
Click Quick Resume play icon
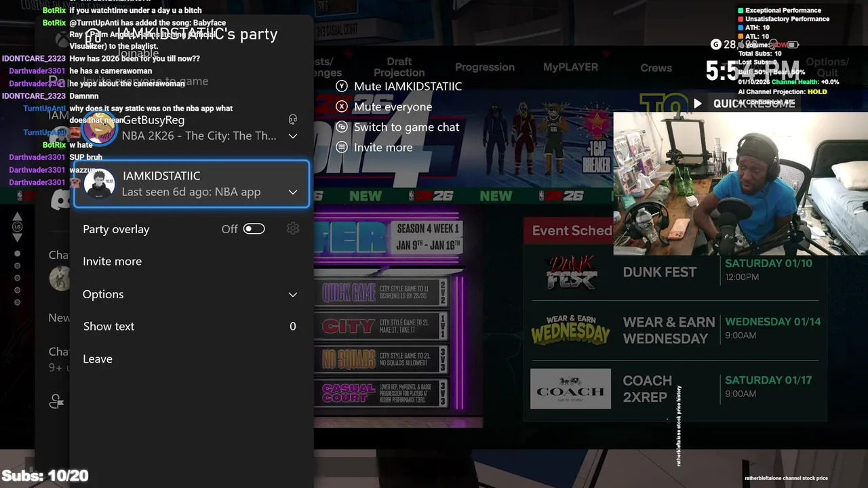(x=697, y=104)
